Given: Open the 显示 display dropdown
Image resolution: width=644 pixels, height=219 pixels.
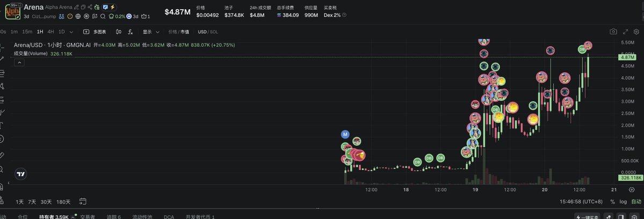Looking at the screenshot, I should click(150, 32).
